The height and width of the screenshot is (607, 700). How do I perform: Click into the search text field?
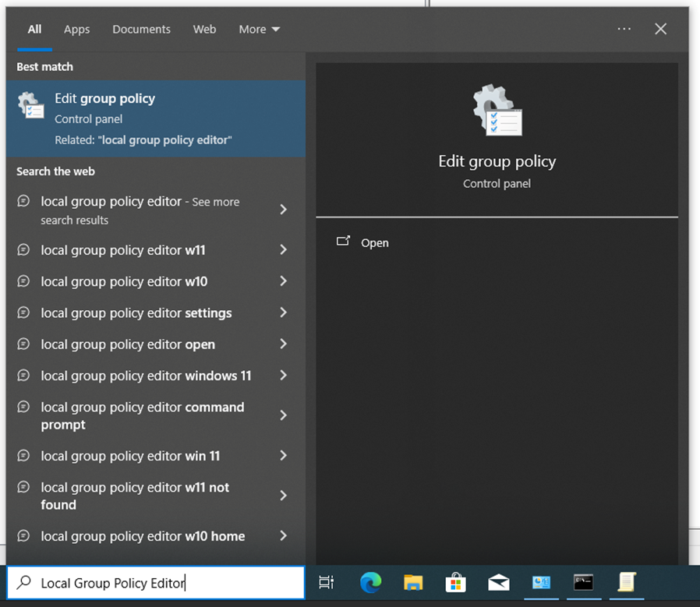(x=156, y=582)
